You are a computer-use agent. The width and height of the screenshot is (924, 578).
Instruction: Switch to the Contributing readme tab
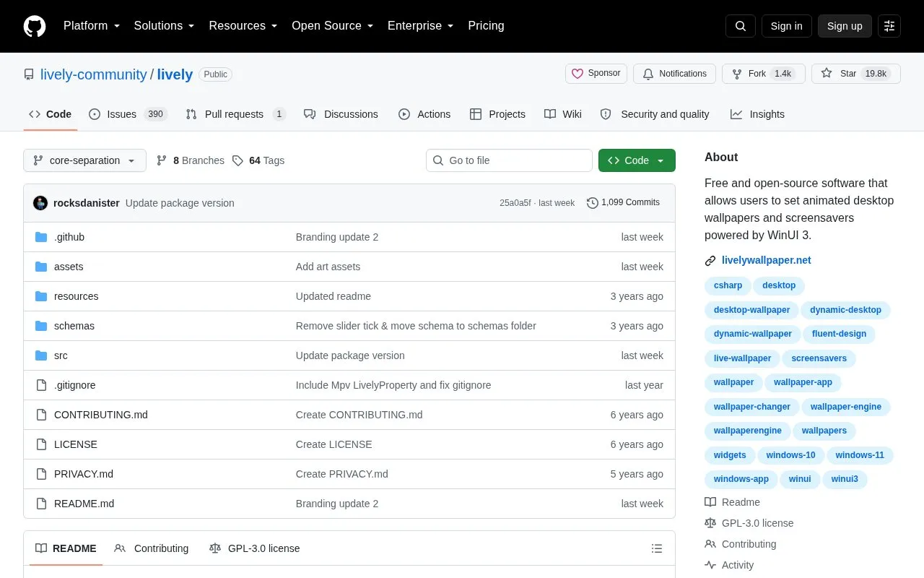[x=152, y=548]
